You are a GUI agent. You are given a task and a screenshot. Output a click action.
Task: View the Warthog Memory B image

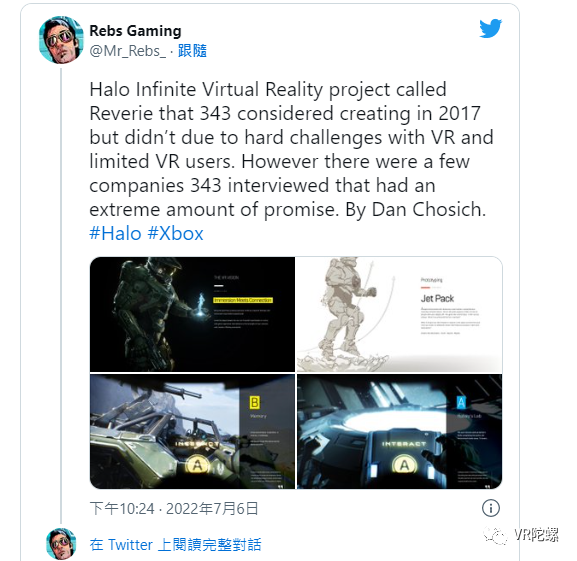coord(192,432)
